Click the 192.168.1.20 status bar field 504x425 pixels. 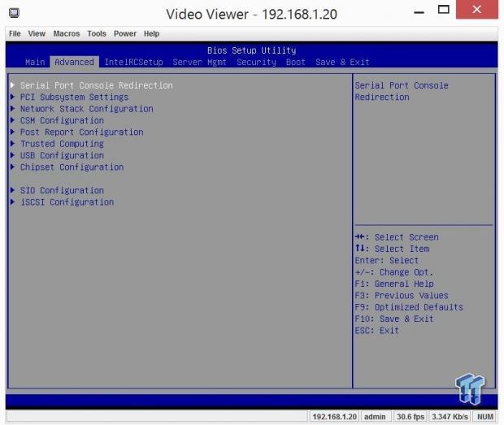(x=334, y=417)
